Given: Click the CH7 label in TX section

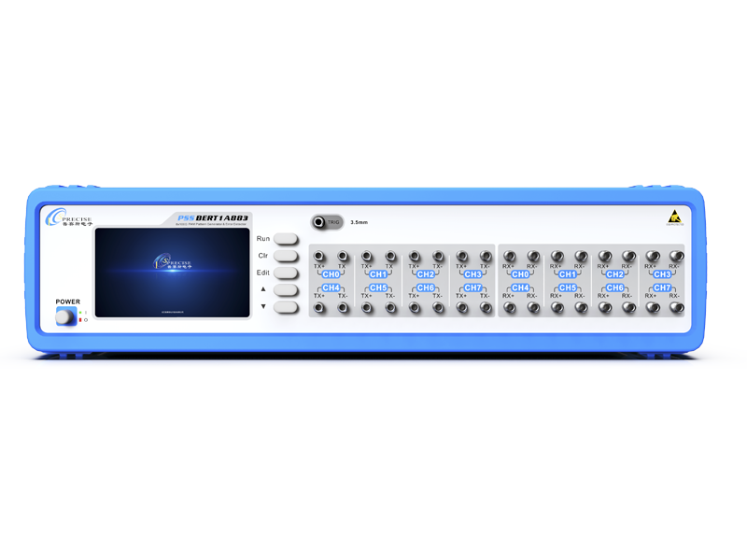Looking at the screenshot, I should [473, 287].
